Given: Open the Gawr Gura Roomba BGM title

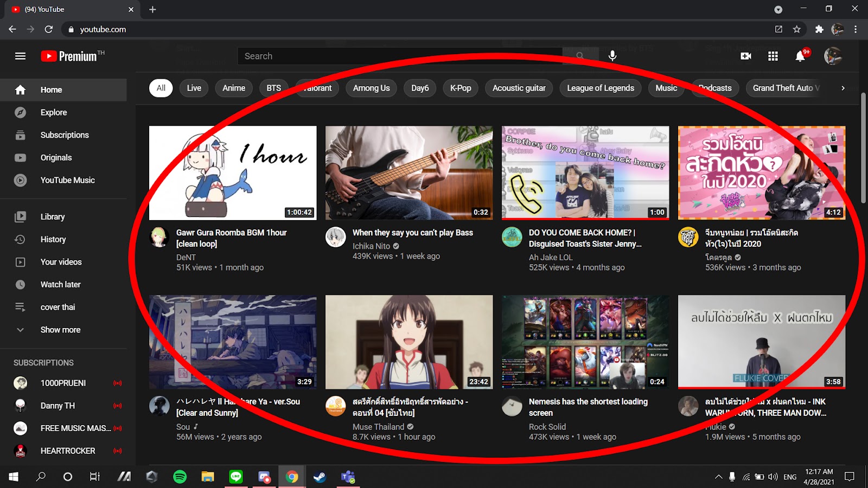Looking at the screenshot, I should (x=232, y=238).
